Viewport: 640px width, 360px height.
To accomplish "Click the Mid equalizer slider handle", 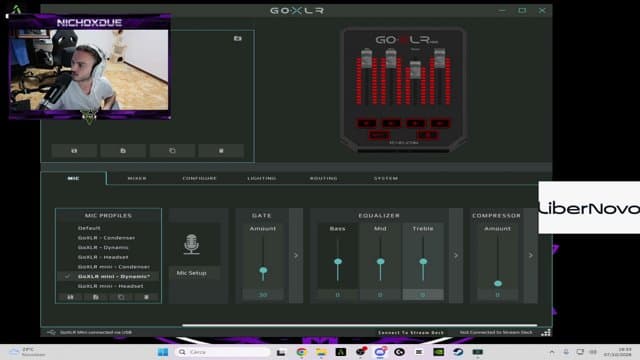I will point(380,261).
